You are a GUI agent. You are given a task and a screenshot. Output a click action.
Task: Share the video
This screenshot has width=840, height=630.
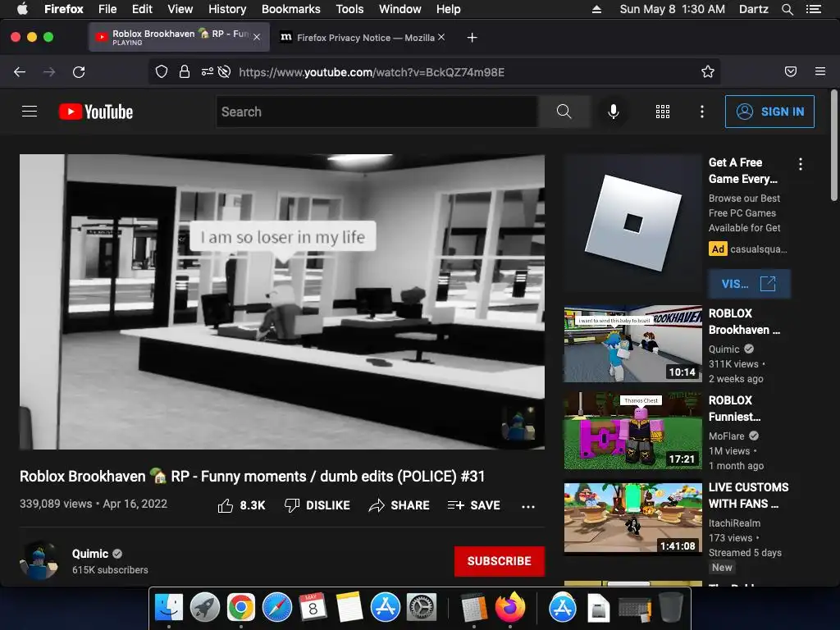point(399,505)
